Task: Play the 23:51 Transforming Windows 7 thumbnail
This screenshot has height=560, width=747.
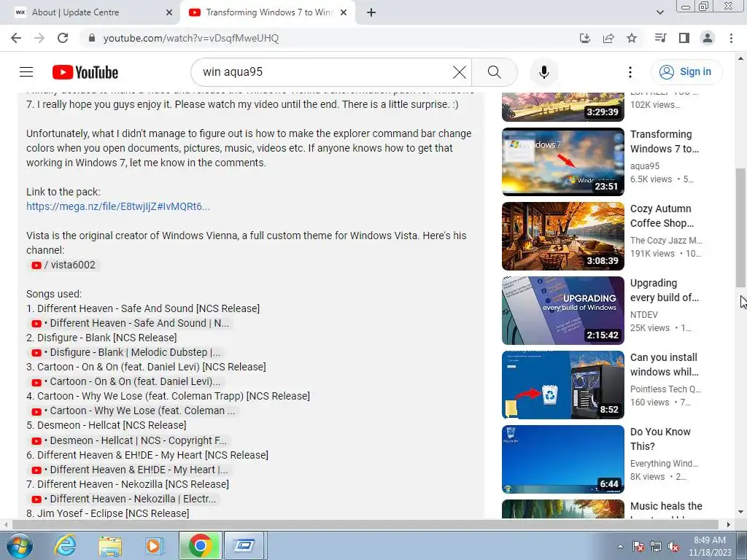Action: [562, 161]
